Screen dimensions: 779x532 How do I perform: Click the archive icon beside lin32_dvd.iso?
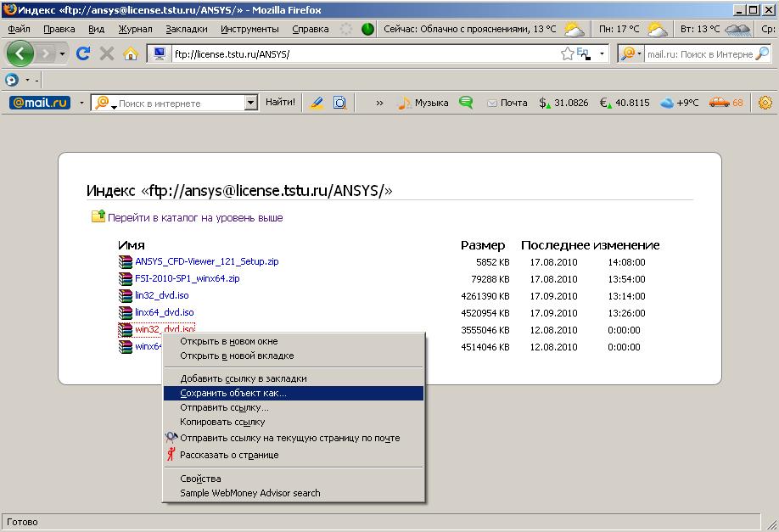(126, 295)
